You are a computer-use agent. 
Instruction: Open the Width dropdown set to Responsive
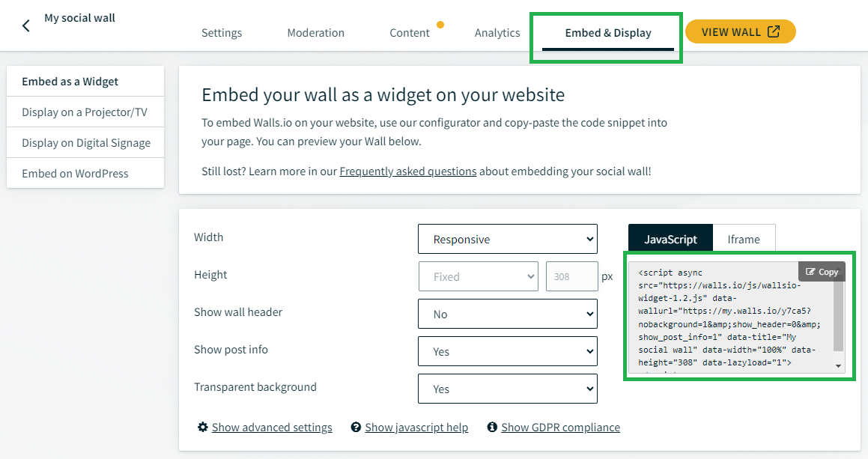point(508,239)
